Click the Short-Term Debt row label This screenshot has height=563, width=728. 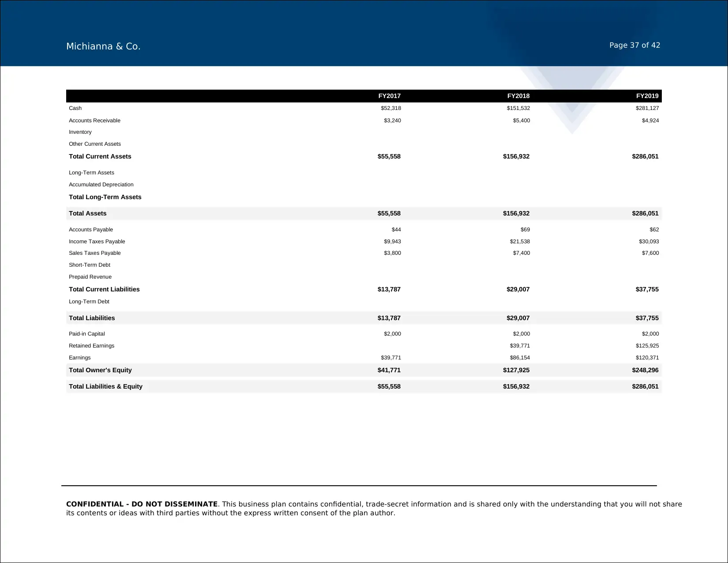(90, 265)
